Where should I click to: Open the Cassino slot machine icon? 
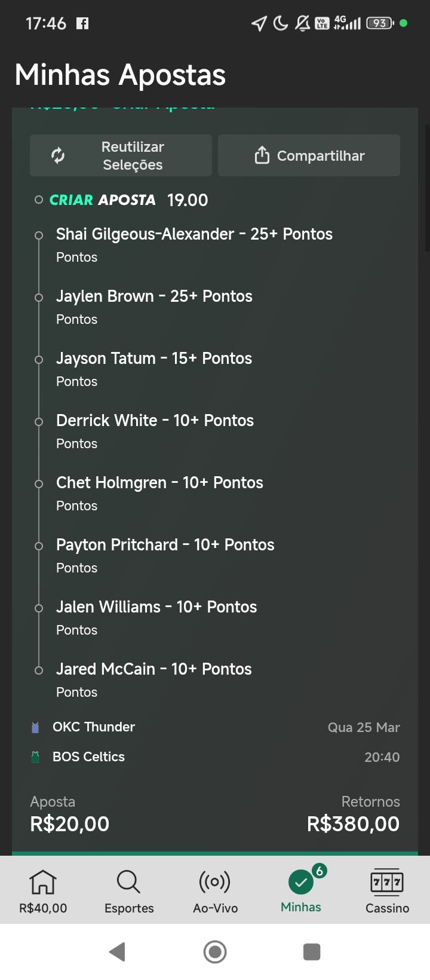point(387,882)
